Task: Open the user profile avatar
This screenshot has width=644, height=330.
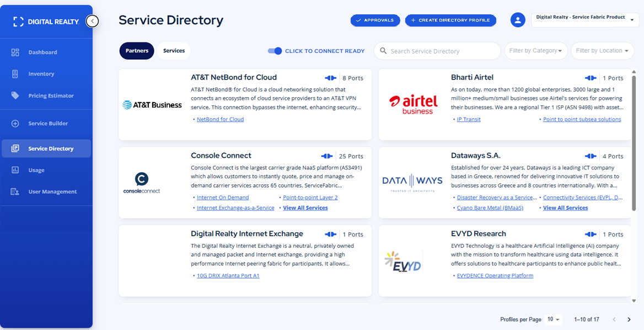Action: tap(518, 20)
